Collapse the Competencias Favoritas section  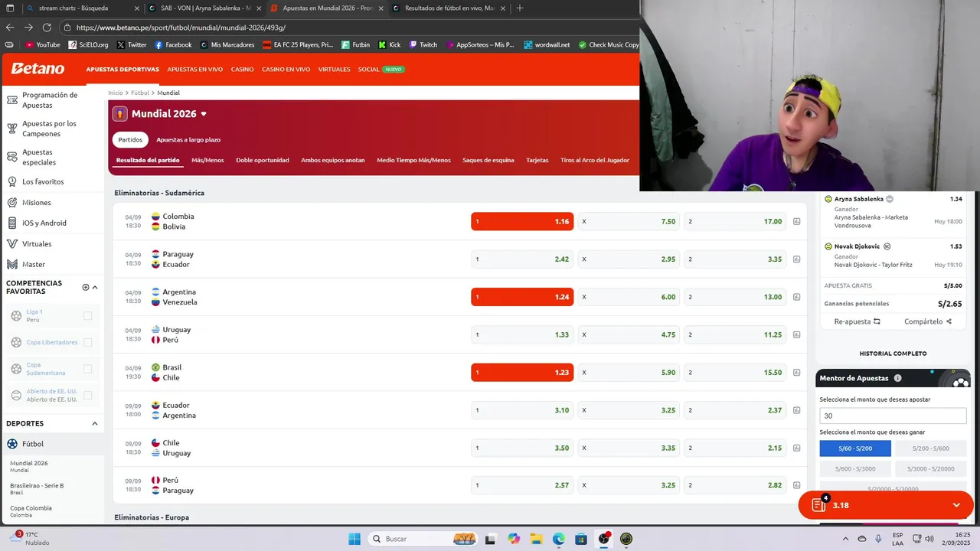(95, 287)
